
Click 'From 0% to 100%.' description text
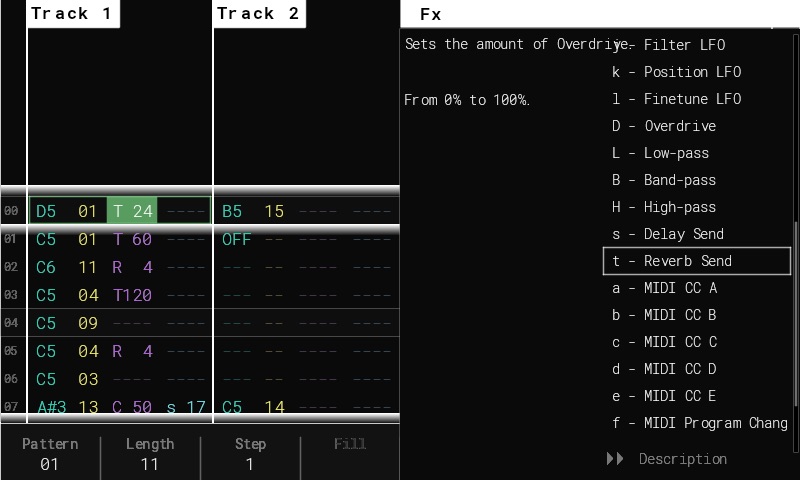click(467, 99)
